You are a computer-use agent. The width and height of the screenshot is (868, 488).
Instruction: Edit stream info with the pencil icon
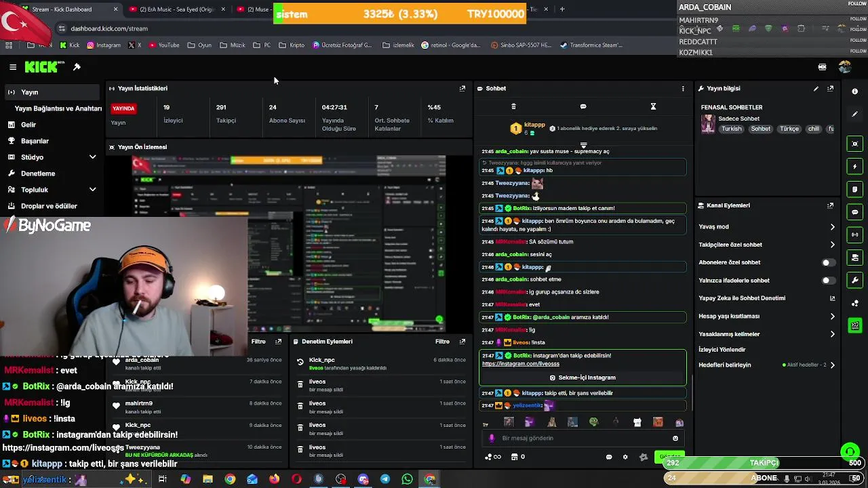tap(816, 88)
